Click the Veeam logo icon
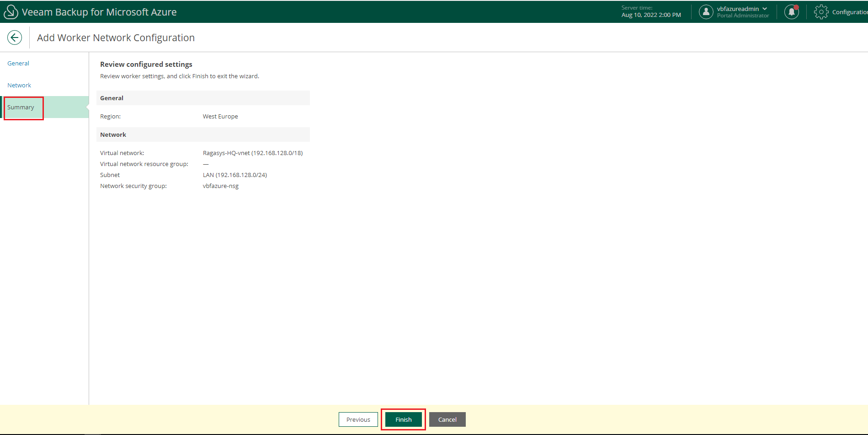 tap(11, 12)
